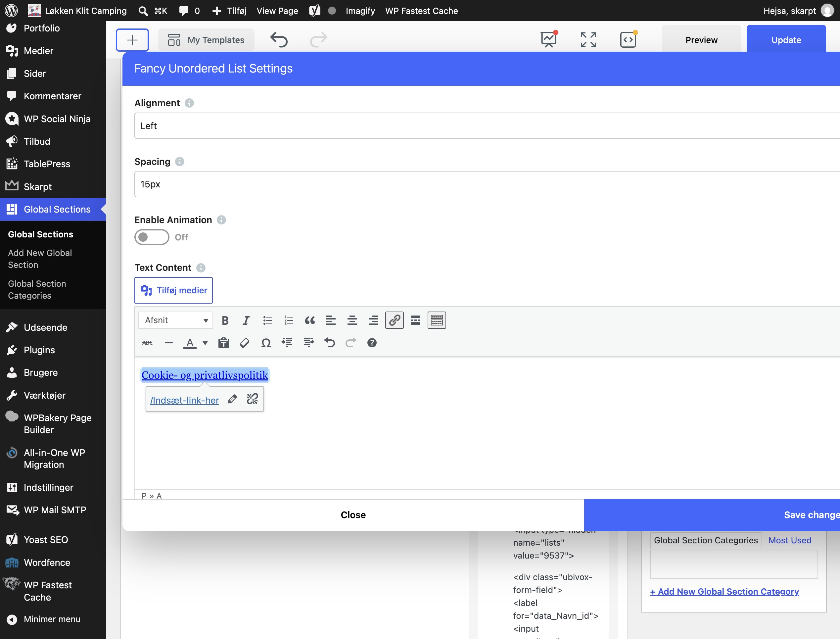The image size is (840, 639).
Task: Turn on the Enable Animation switch
Action: tap(152, 237)
